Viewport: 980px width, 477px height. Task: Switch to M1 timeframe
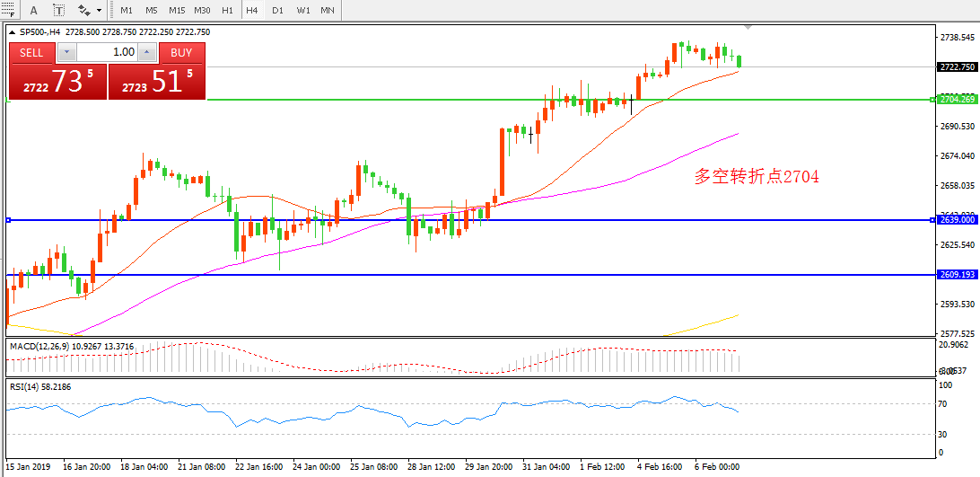127,10
